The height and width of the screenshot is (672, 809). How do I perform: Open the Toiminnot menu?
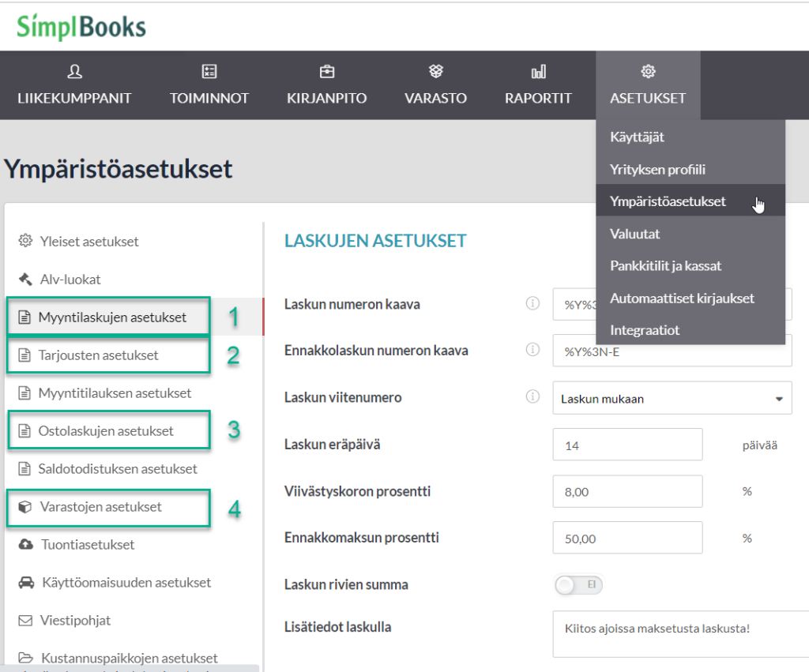coord(209,85)
